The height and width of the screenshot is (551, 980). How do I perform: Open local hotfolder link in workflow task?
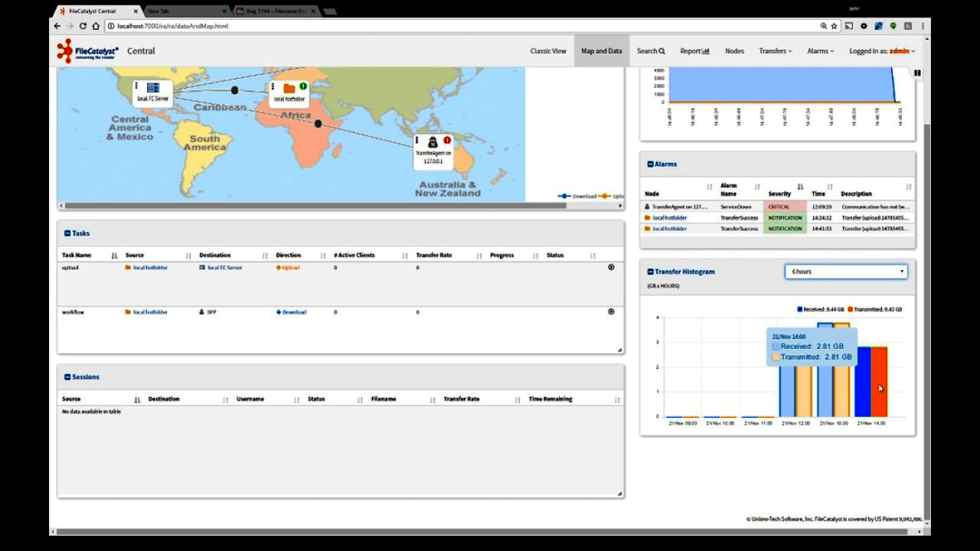point(150,312)
